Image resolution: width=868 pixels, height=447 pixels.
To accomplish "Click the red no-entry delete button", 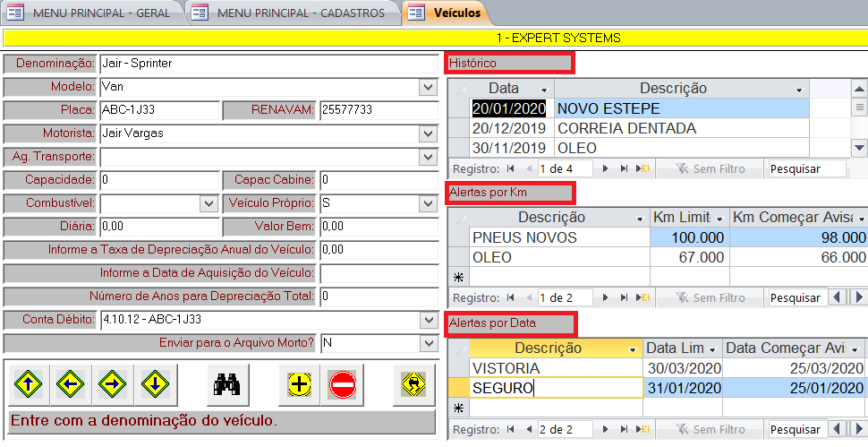I will tap(342, 384).
